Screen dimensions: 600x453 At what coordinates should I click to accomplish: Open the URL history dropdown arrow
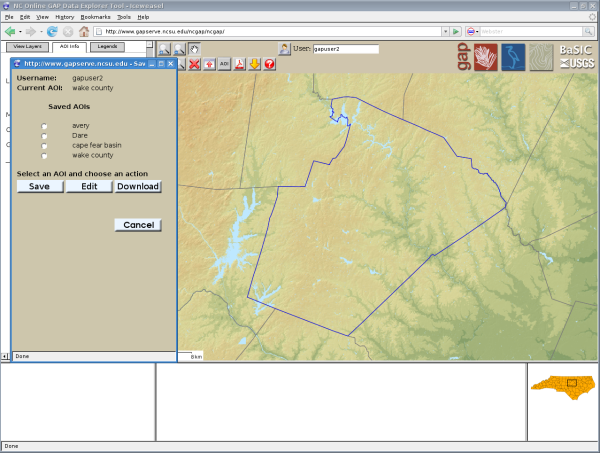[x=445, y=31]
